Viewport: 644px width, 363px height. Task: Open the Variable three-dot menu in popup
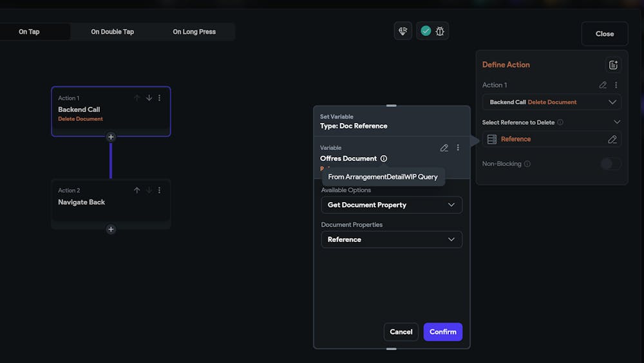[458, 148]
